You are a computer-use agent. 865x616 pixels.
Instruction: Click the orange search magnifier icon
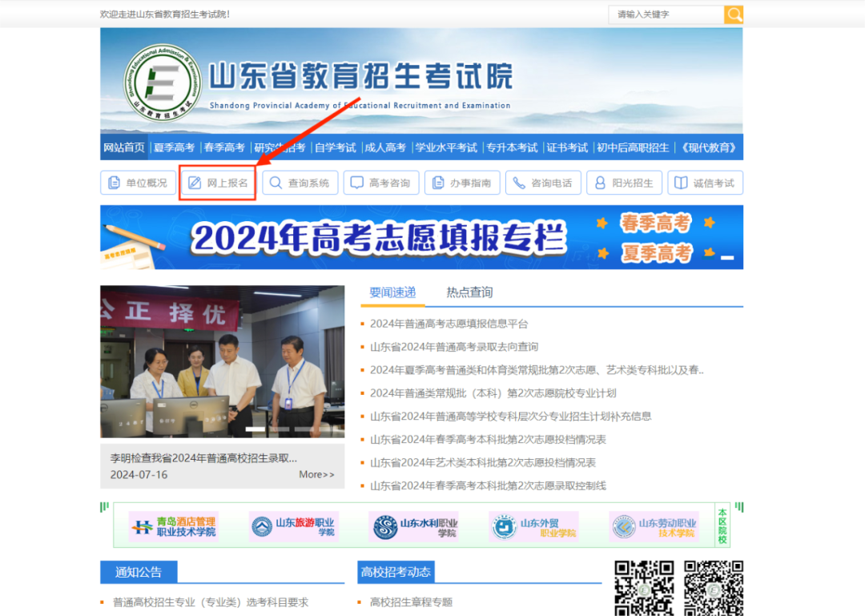(x=734, y=14)
